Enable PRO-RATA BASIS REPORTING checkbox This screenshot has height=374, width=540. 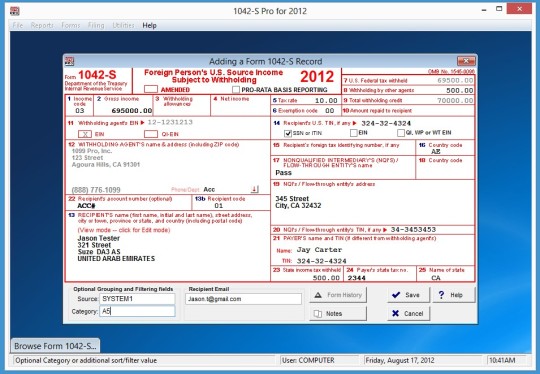[236, 90]
